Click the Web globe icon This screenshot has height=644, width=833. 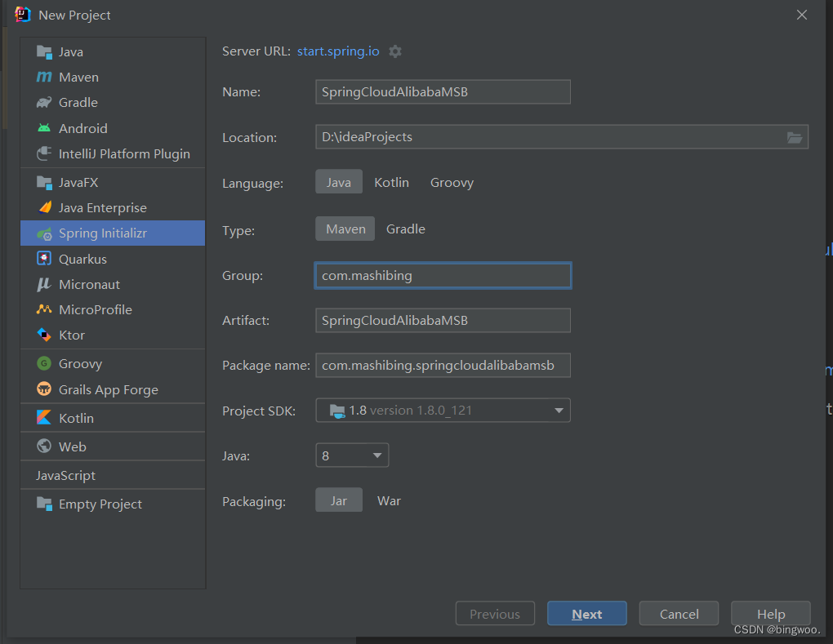[44, 446]
